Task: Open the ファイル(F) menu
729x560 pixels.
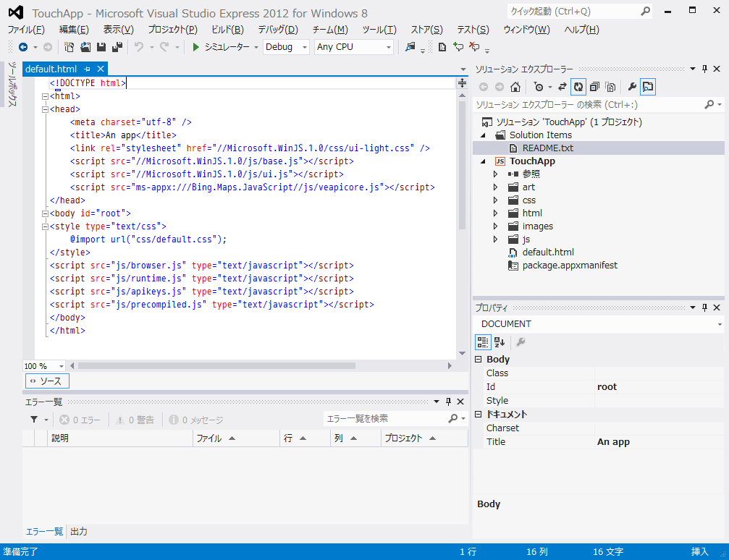Action: click(x=26, y=30)
